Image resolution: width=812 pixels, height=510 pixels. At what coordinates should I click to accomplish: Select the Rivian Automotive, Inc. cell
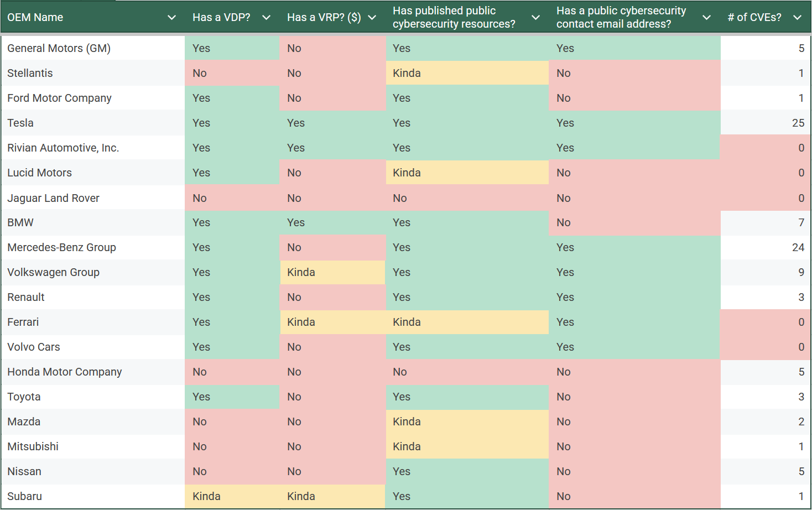93,148
